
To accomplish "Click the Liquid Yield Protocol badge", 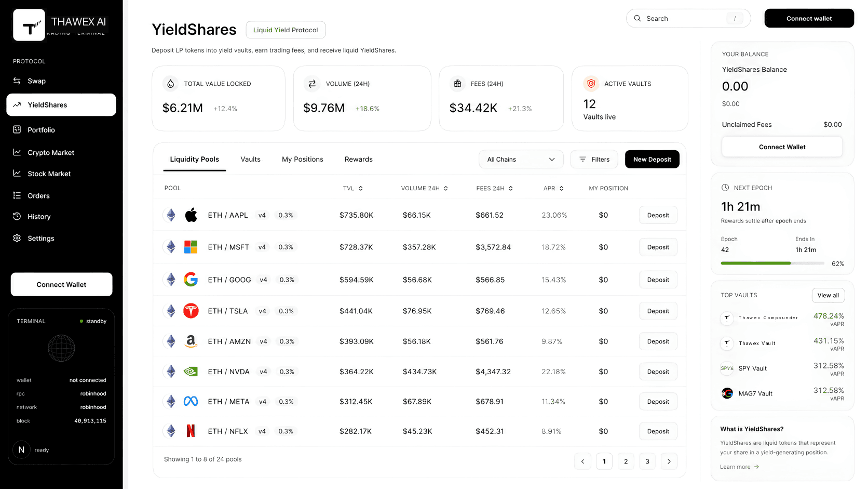I will pyautogui.click(x=286, y=30).
